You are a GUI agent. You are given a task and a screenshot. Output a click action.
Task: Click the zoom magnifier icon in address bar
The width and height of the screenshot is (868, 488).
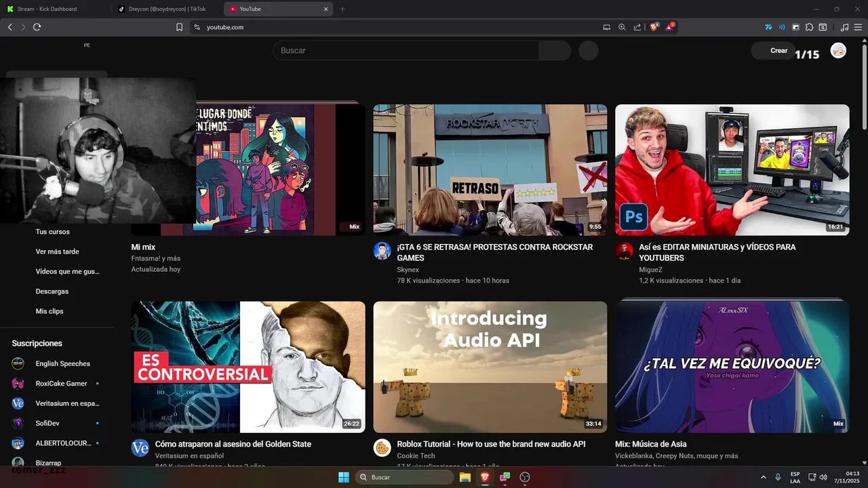pos(622,27)
